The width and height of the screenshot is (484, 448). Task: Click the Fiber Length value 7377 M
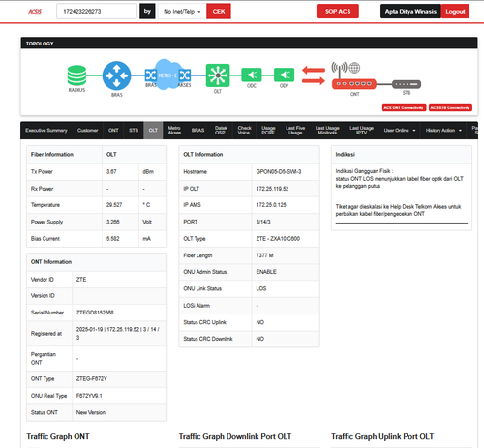pos(264,255)
